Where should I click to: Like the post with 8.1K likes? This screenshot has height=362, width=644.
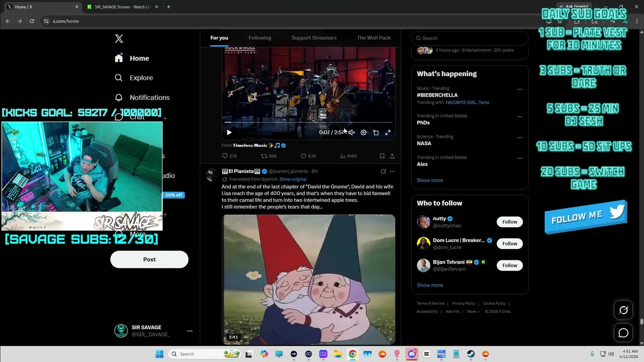[x=308, y=156]
